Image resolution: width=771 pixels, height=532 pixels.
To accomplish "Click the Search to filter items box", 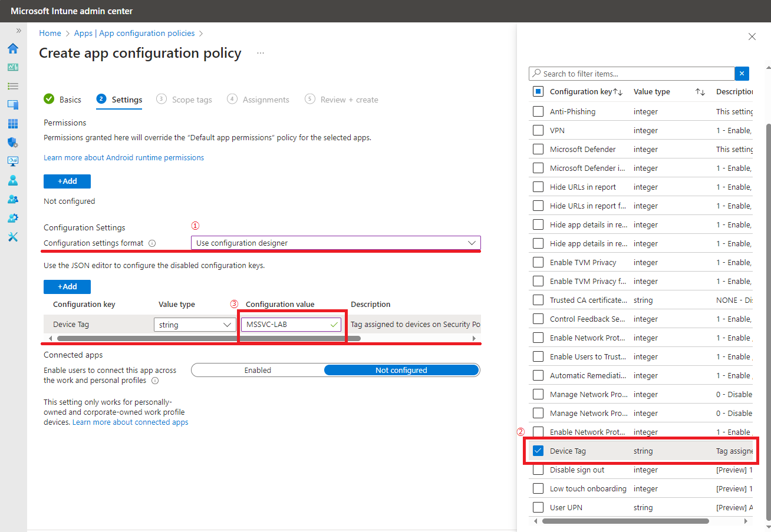I will pos(631,74).
